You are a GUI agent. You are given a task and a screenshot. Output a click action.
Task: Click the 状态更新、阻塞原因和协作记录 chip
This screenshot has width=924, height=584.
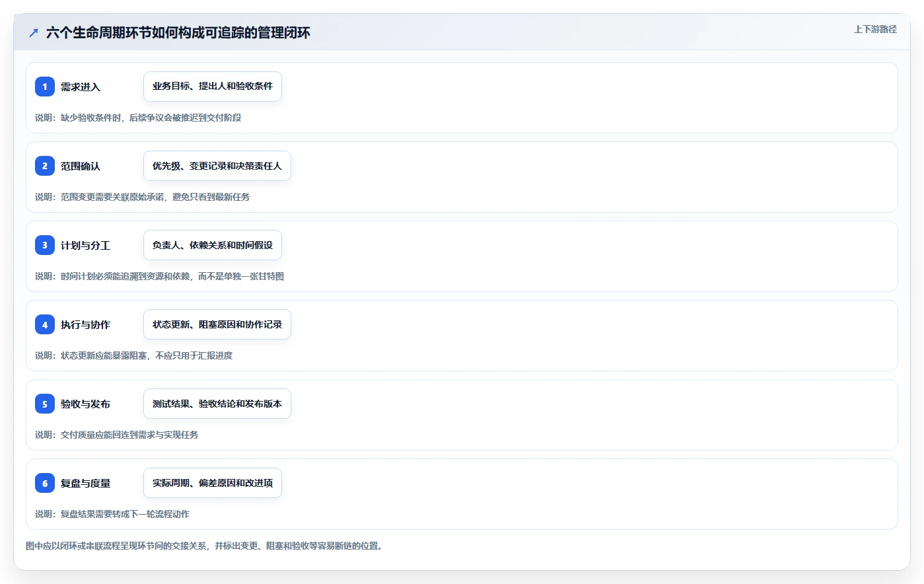217,324
